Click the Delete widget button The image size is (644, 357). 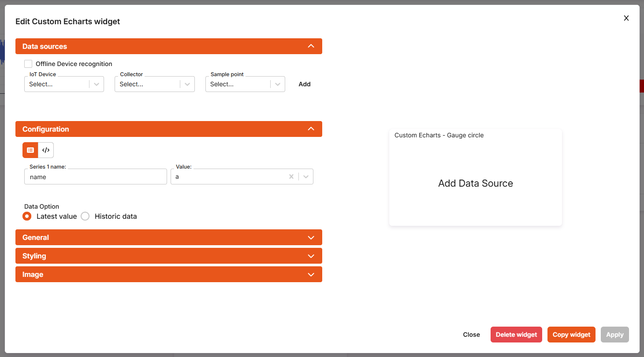pos(516,335)
